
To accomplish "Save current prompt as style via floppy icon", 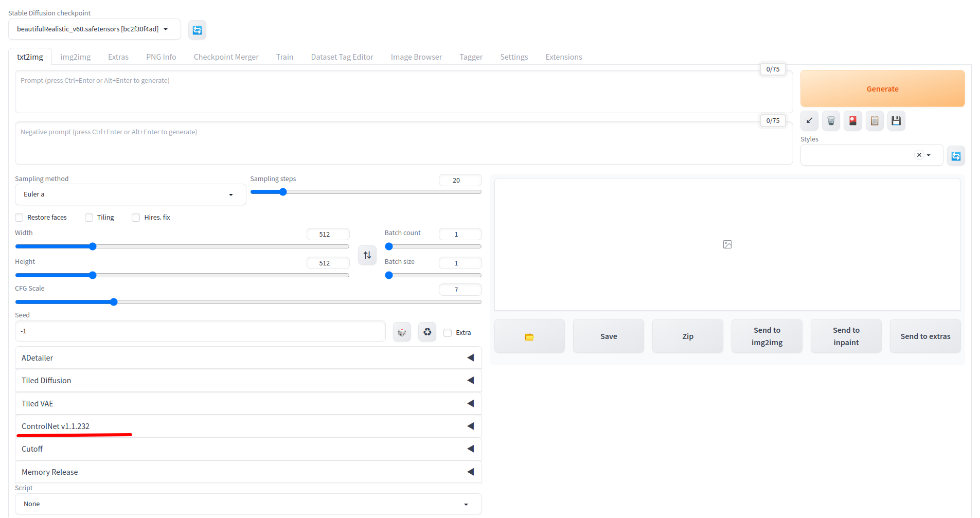I will [896, 120].
